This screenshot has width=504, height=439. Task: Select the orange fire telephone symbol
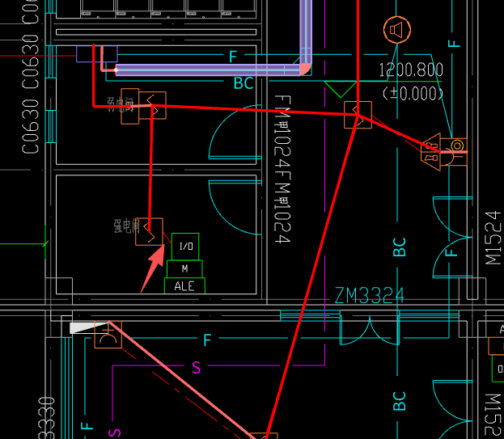click(108, 335)
